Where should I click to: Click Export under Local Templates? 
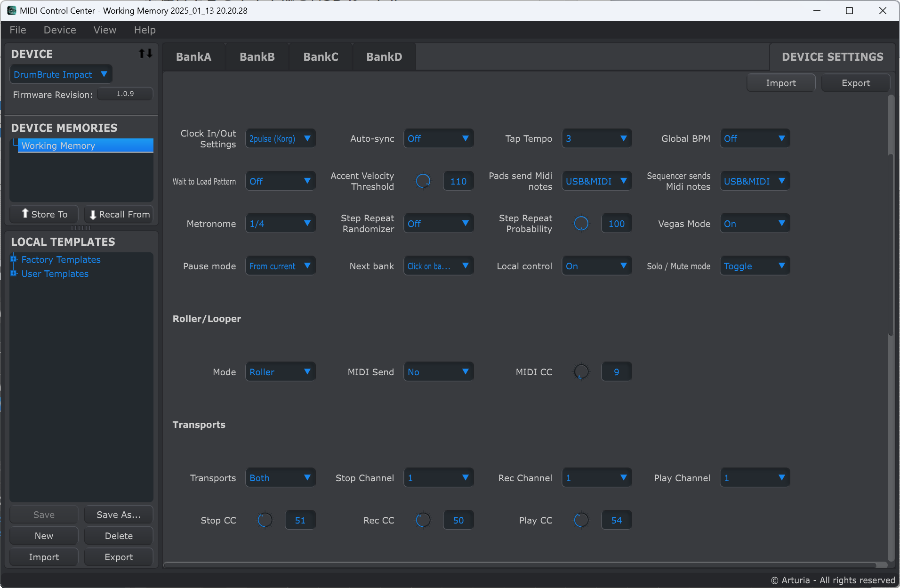[119, 557]
